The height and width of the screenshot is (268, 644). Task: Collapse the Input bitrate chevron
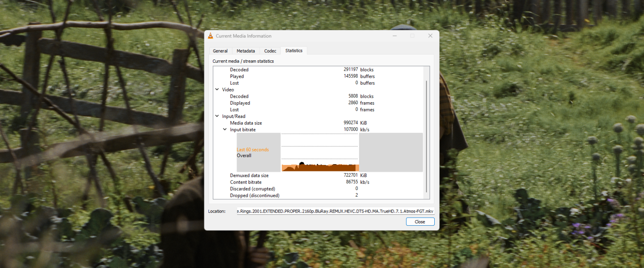[x=225, y=130]
